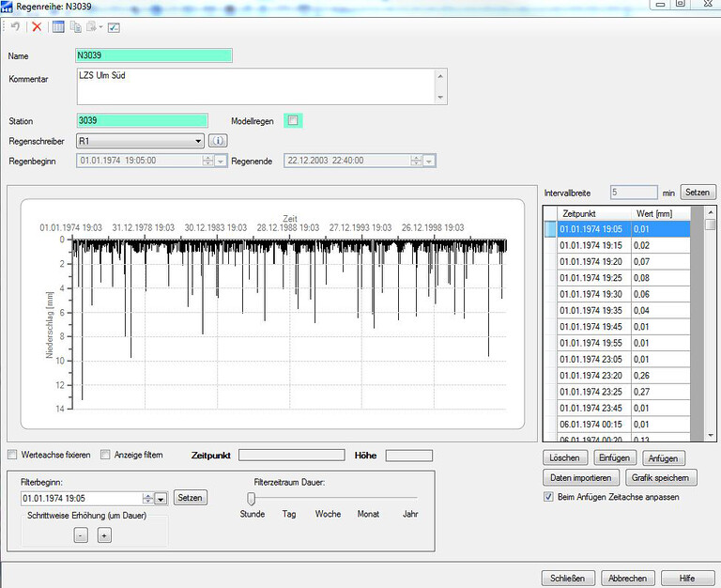This screenshot has height=588, width=721.
Task: Open the Filterbeginn date picker dropdown
Action: 161,498
